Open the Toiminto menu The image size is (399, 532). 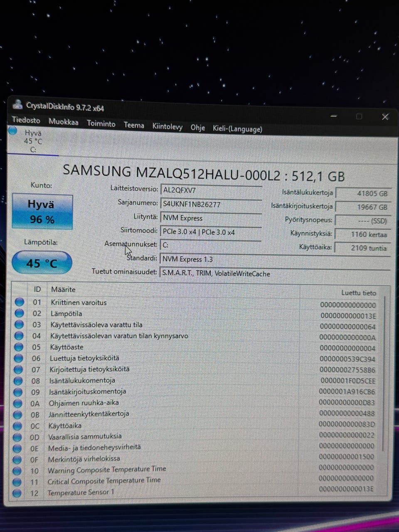click(101, 123)
